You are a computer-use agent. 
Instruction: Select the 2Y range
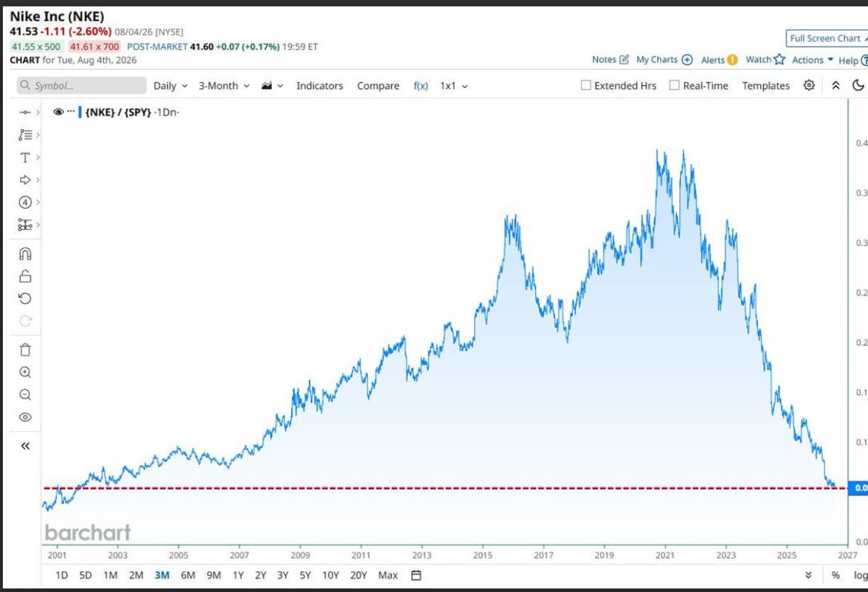point(261,575)
